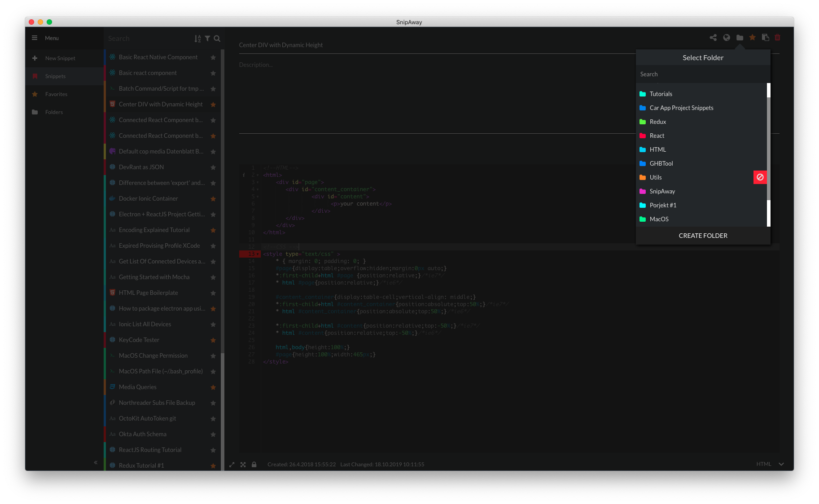Viewport: 819px width, 504px height.
Task: Open Ionic List All Devices snippet
Action: pyautogui.click(x=145, y=324)
